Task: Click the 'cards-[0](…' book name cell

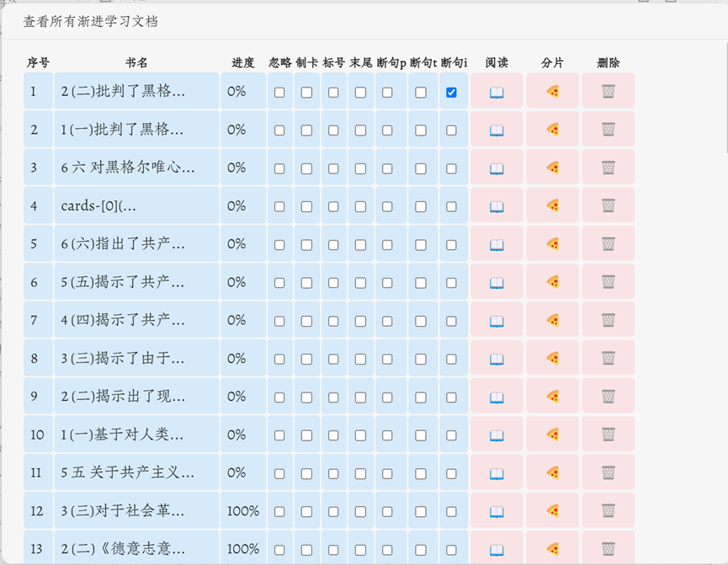Action: [x=136, y=205]
